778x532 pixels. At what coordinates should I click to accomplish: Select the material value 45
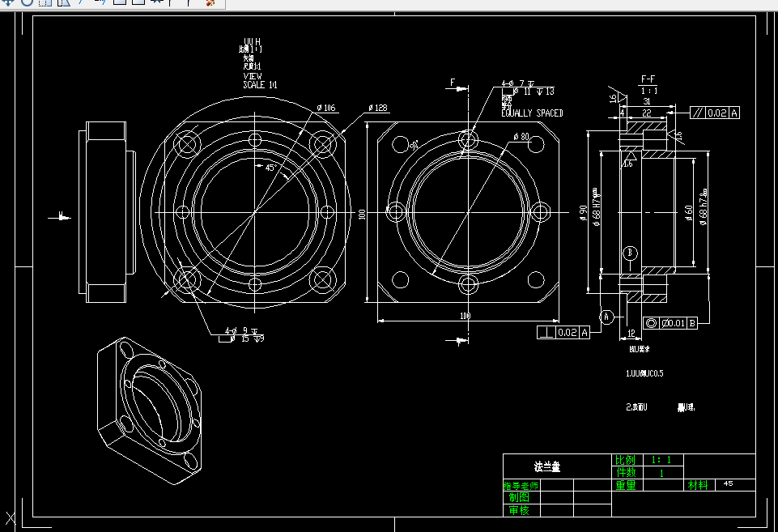tap(729, 483)
